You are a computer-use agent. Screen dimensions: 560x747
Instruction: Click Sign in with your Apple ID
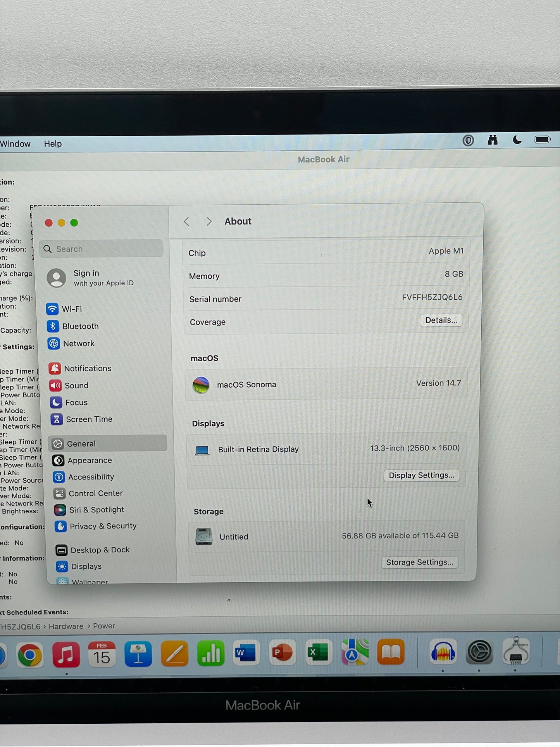[x=90, y=278]
